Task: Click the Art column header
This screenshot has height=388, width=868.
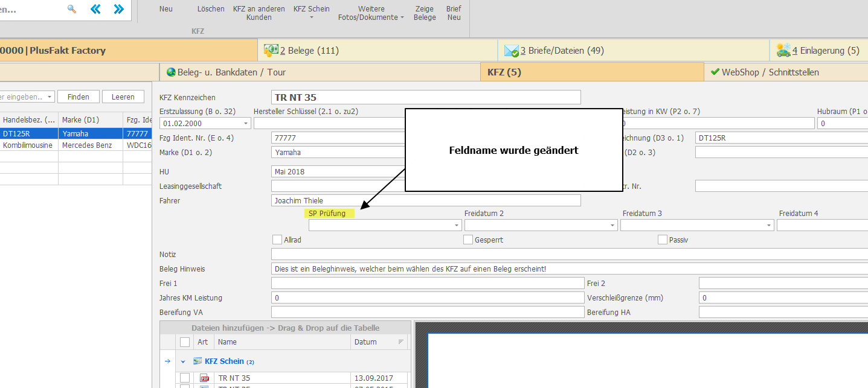Action: [x=204, y=342]
